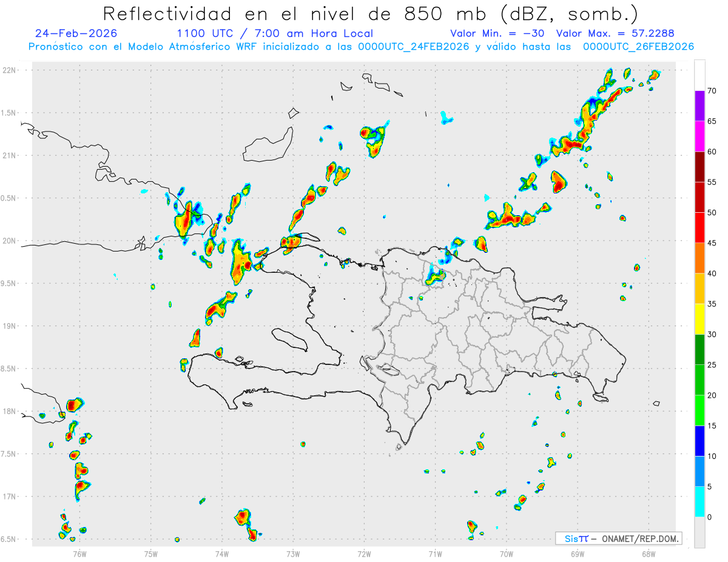Click the '70' color bar label
The width and height of the screenshot is (728, 562).
point(712,91)
